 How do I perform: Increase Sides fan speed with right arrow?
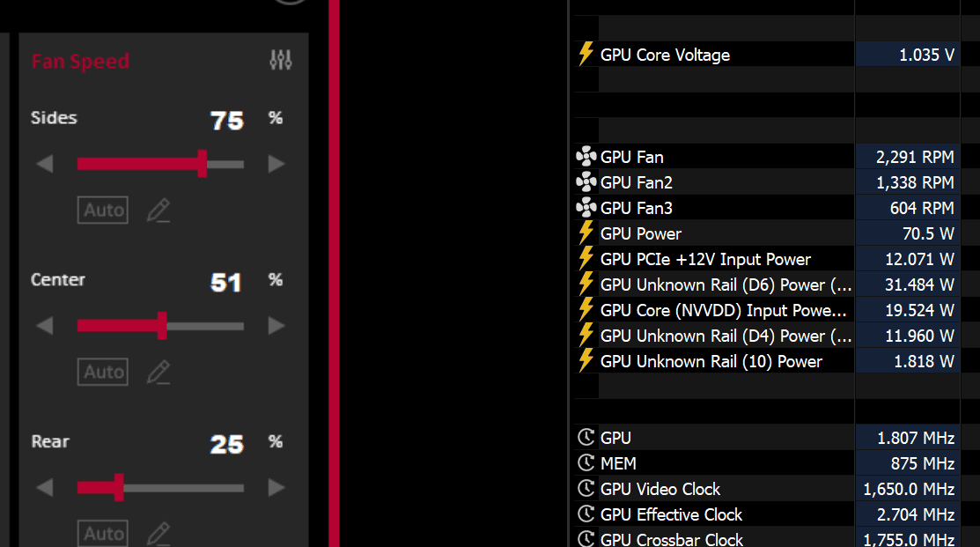(276, 164)
